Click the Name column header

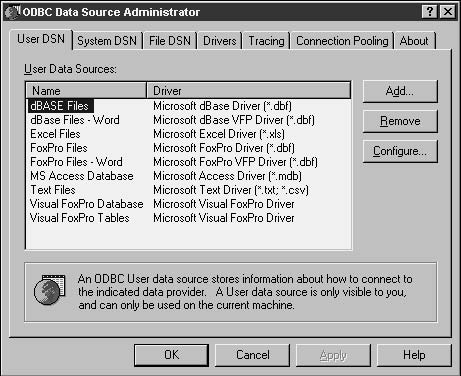click(86, 91)
